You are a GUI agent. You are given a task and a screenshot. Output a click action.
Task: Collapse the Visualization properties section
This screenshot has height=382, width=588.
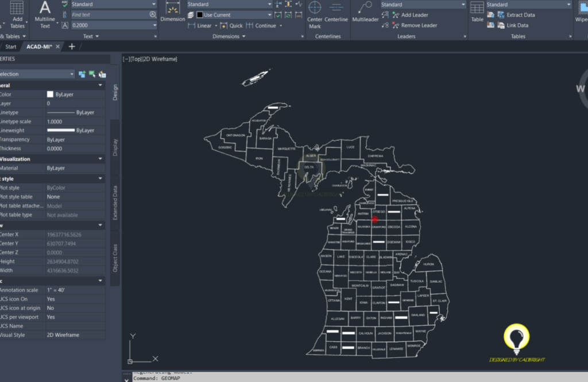100,159
